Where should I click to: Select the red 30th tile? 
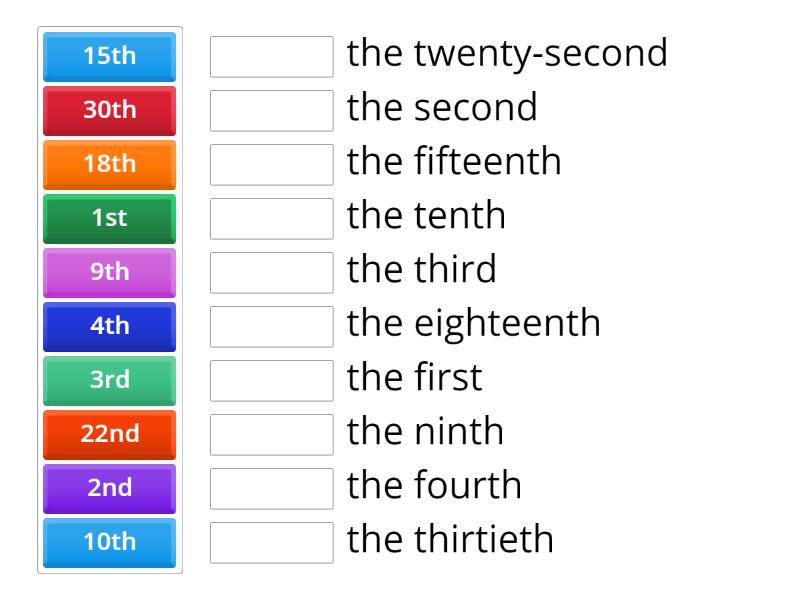tap(108, 110)
